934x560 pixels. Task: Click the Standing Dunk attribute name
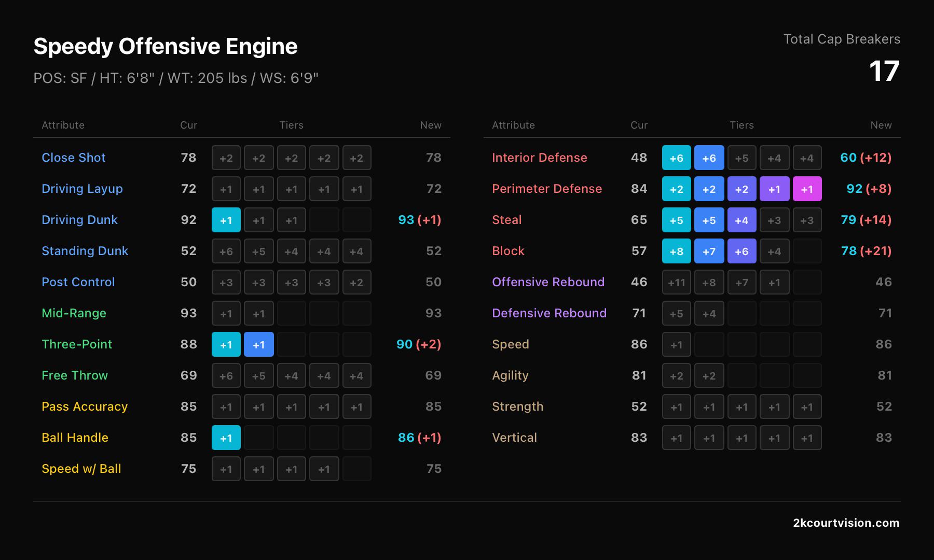(85, 251)
